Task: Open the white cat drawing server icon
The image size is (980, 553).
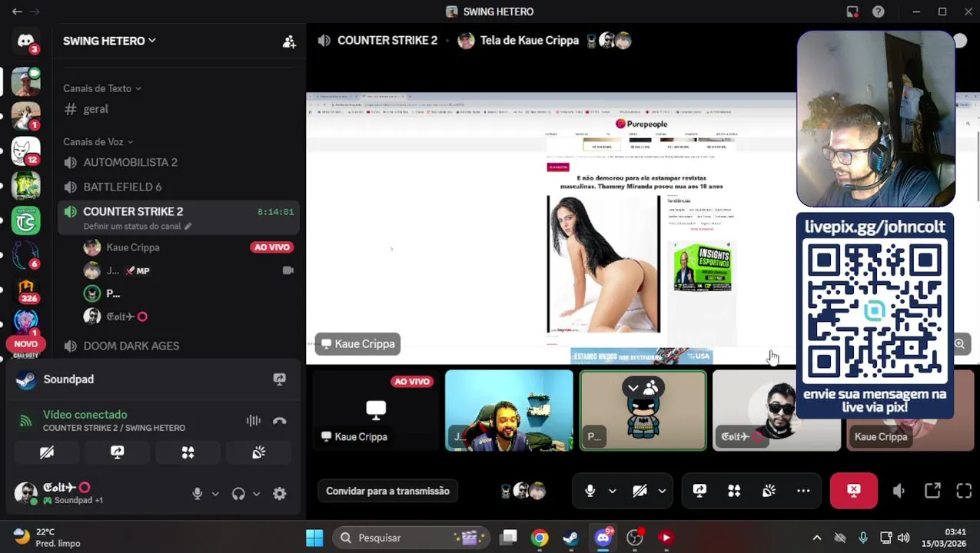Action: pyautogui.click(x=25, y=151)
